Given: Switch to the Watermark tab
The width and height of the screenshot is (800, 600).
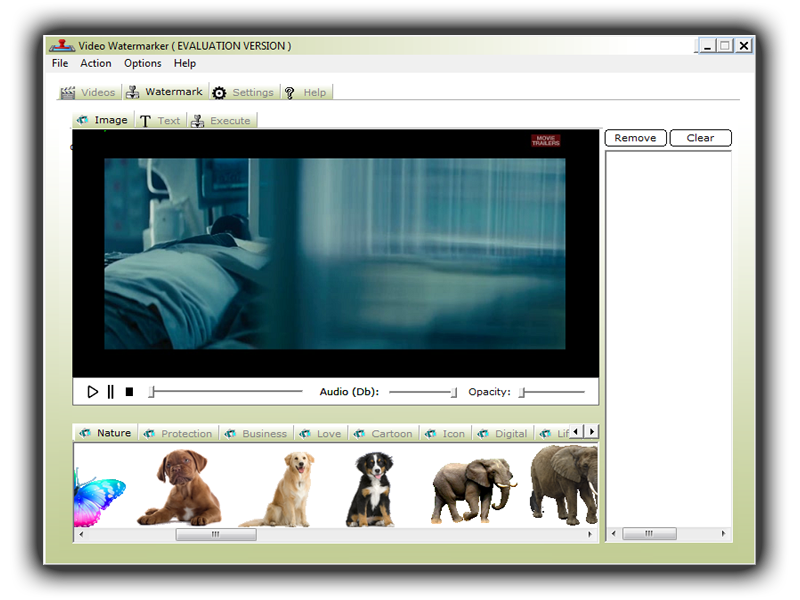Looking at the screenshot, I should tap(165, 92).
